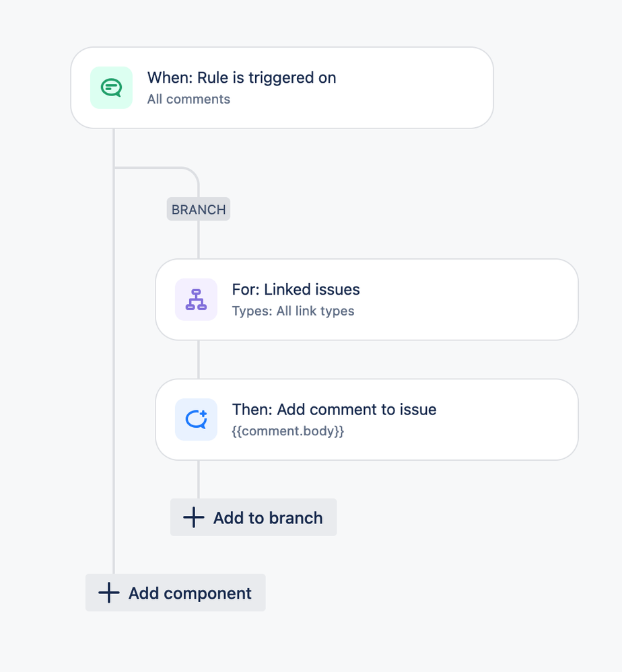
Task: Click the plus icon beside Add component
Action: (108, 593)
